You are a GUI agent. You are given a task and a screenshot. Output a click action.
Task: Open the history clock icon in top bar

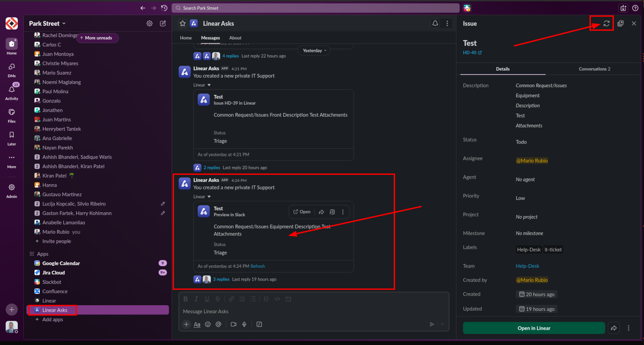tap(164, 8)
